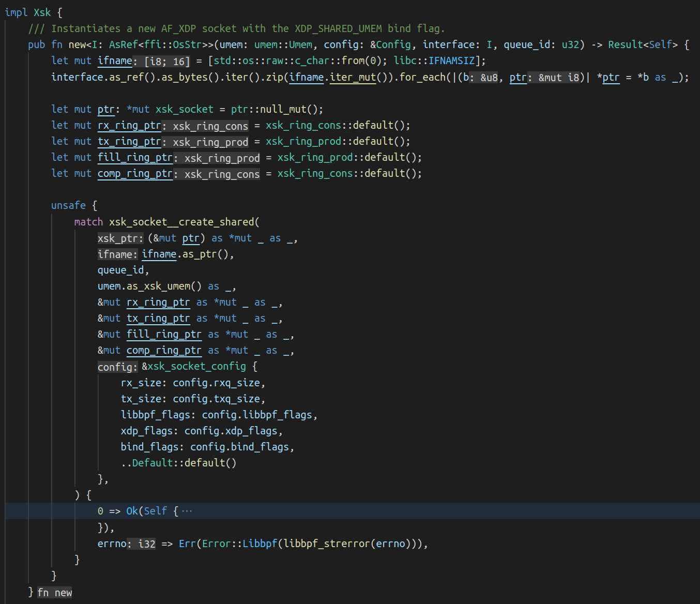This screenshot has width=700, height=604.
Task: Click 'fill_ring_ptr' in its let declaration
Action: coord(135,157)
